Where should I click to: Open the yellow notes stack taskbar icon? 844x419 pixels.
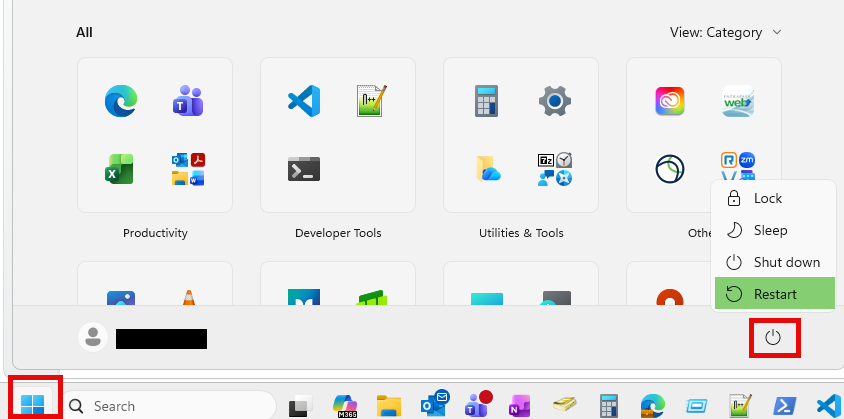coord(565,406)
